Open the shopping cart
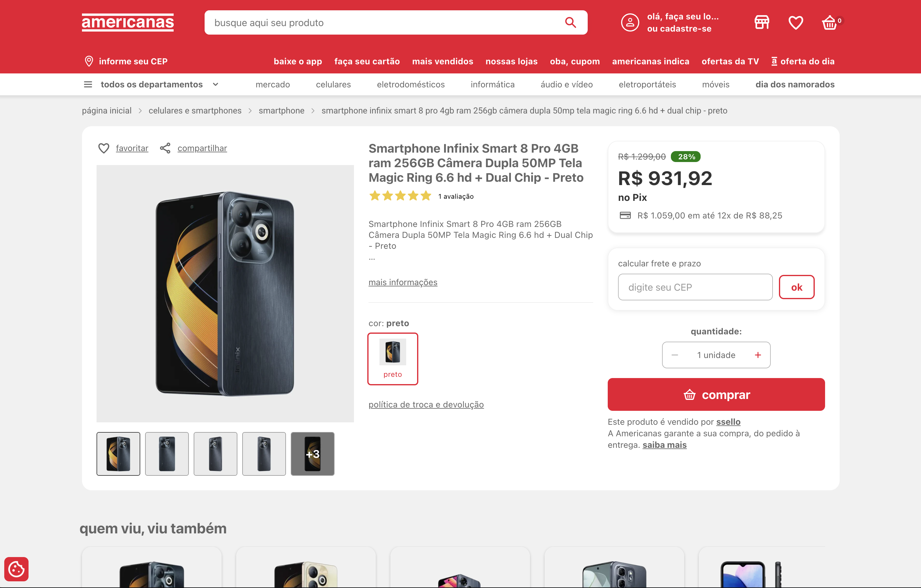921x588 pixels. click(830, 22)
